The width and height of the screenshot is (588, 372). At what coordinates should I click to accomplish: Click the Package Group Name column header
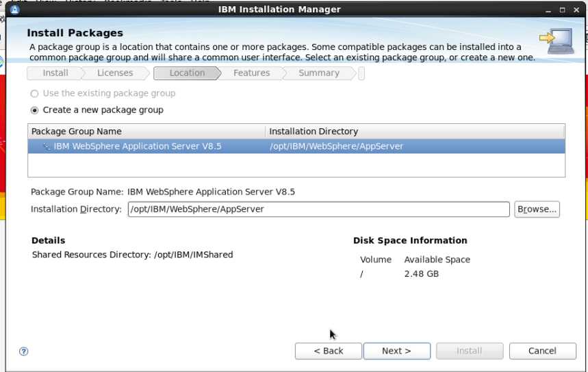(x=146, y=132)
